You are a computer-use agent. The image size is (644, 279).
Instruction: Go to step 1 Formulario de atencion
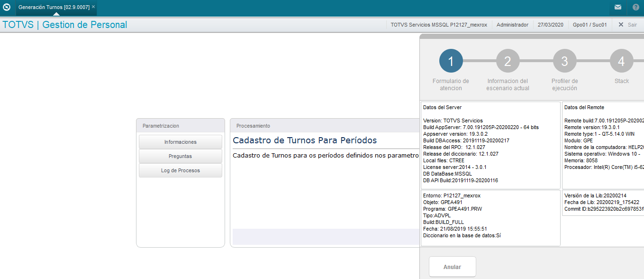click(451, 61)
